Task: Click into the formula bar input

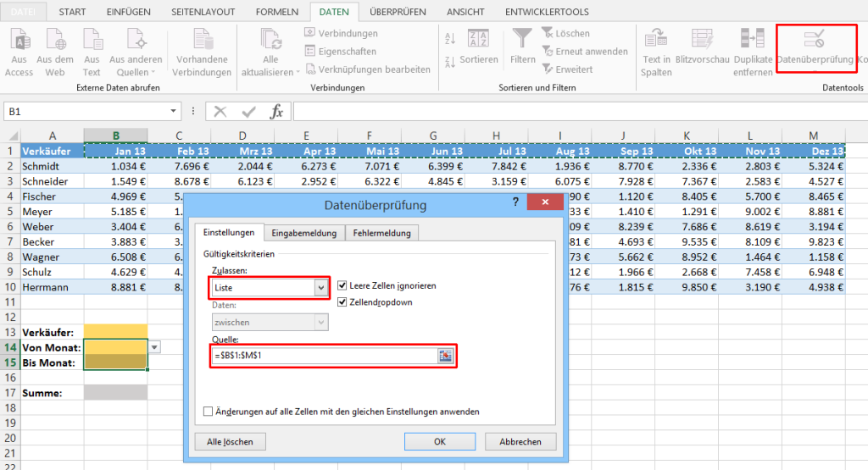Action: pyautogui.click(x=580, y=112)
